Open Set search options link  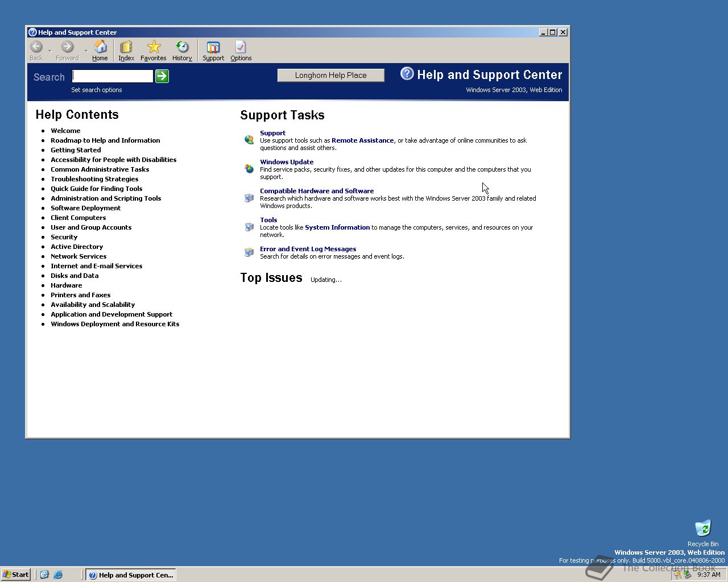point(97,90)
